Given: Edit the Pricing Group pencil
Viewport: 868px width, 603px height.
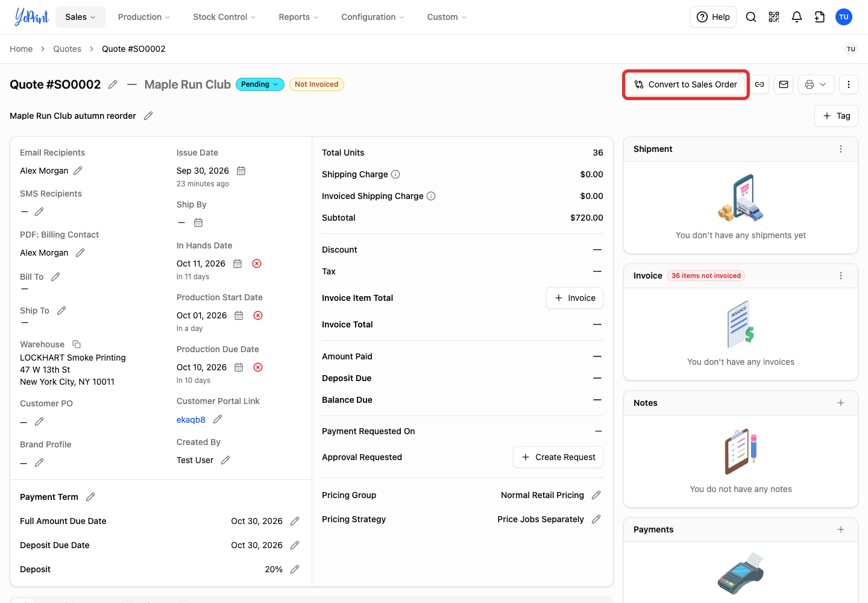Looking at the screenshot, I should (596, 495).
